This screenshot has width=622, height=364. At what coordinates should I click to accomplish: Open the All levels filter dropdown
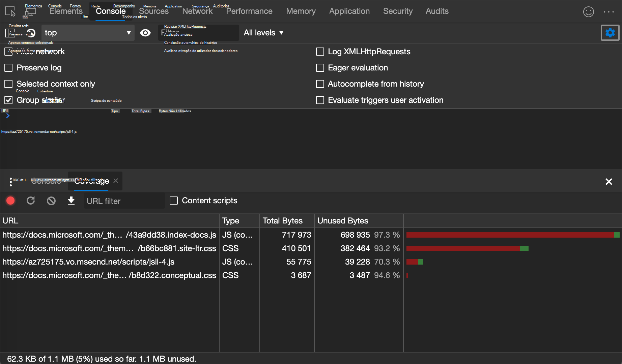click(x=264, y=33)
